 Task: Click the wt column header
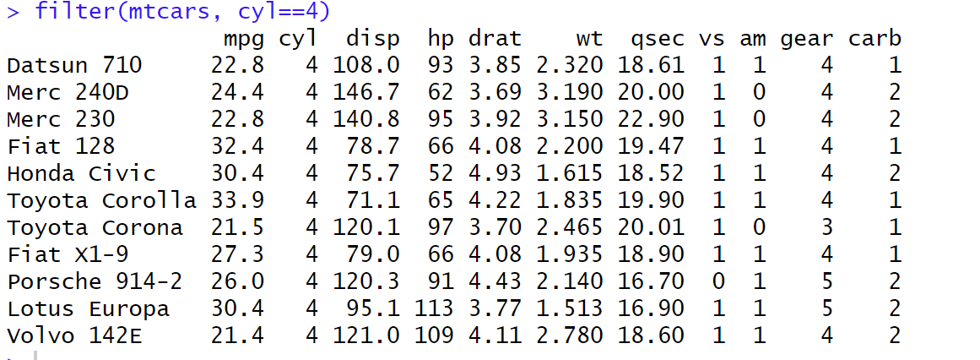point(589,39)
